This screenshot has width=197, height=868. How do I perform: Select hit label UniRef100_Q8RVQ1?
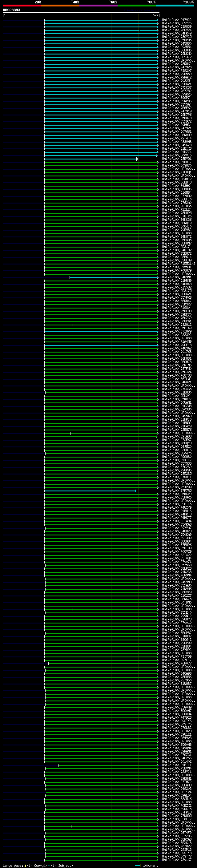pos(177,159)
